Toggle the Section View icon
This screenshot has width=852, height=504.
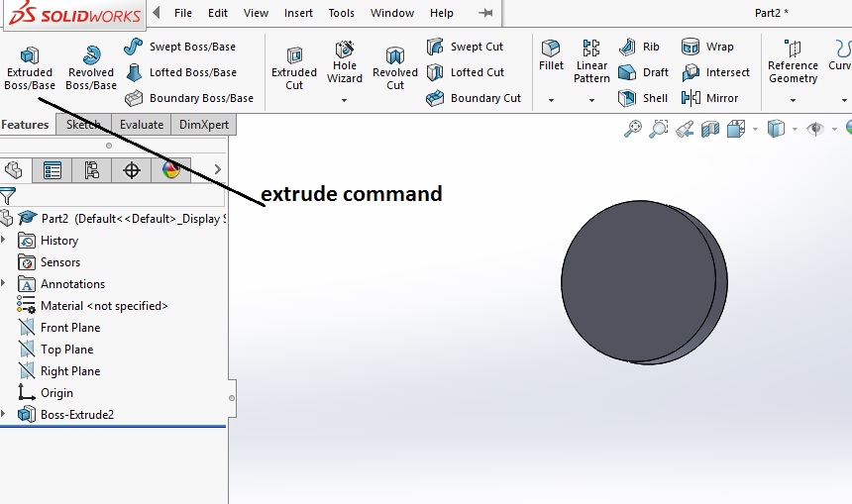coord(710,129)
